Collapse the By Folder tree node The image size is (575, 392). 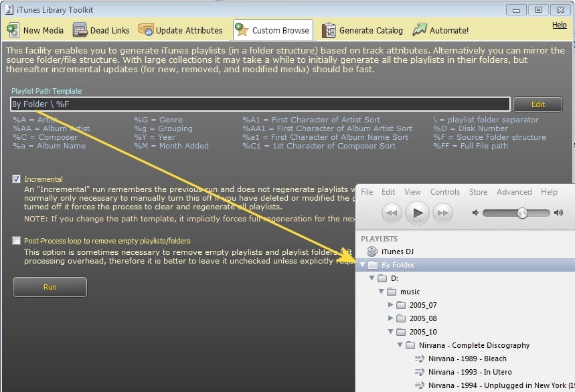tap(362, 264)
